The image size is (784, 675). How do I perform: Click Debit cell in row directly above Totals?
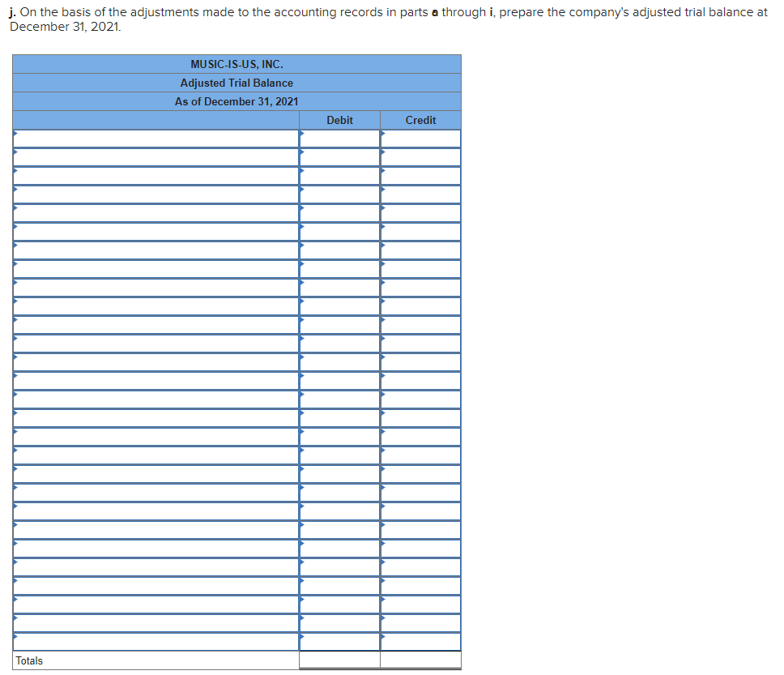click(x=340, y=642)
